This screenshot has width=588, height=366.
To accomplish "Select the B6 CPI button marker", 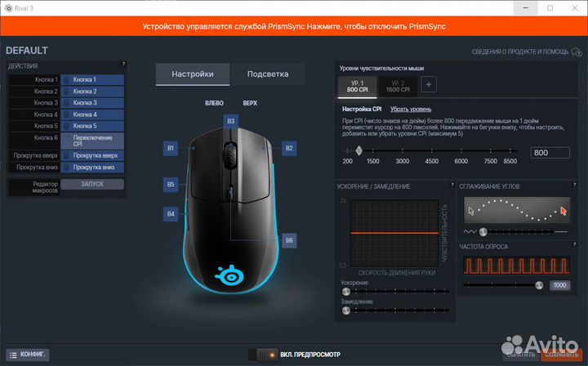I will (x=289, y=240).
